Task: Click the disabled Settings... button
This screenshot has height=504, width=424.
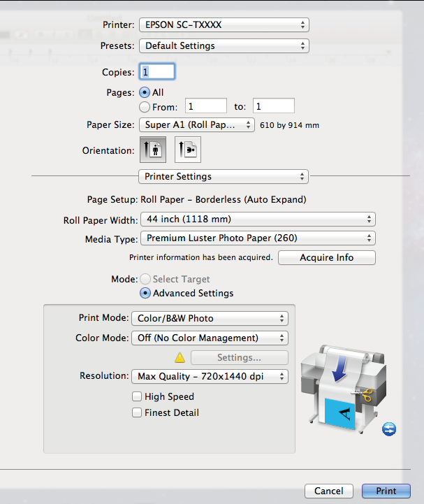Action: (240, 357)
